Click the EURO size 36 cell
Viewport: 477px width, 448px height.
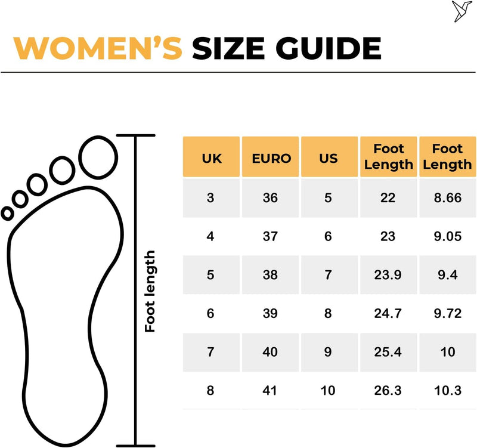(270, 198)
